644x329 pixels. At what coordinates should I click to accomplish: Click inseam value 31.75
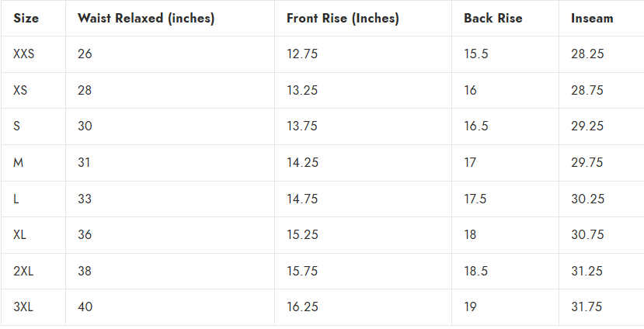(587, 306)
